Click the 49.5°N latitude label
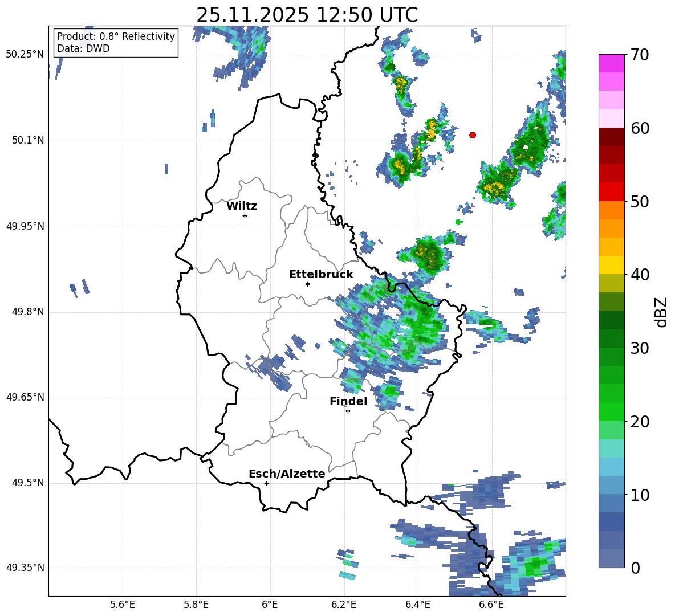The image size is (675, 616). pyautogui.click(x=27, y=483)
